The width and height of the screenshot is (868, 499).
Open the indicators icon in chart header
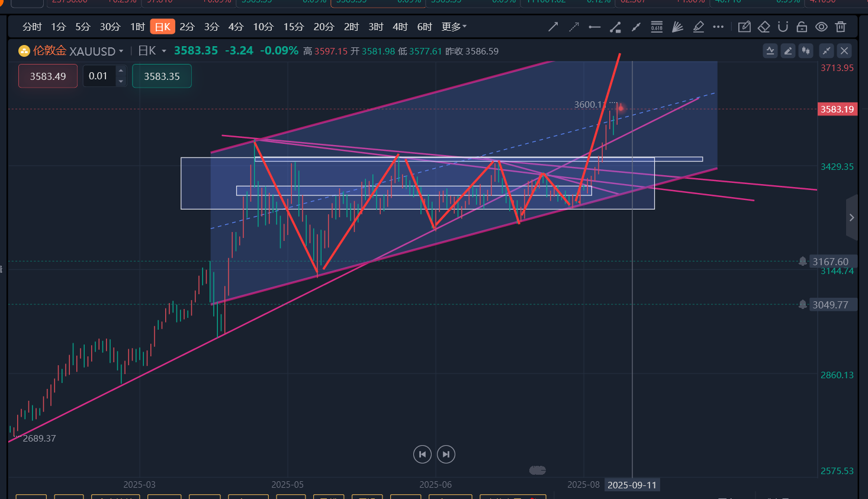tap(770, 51)
